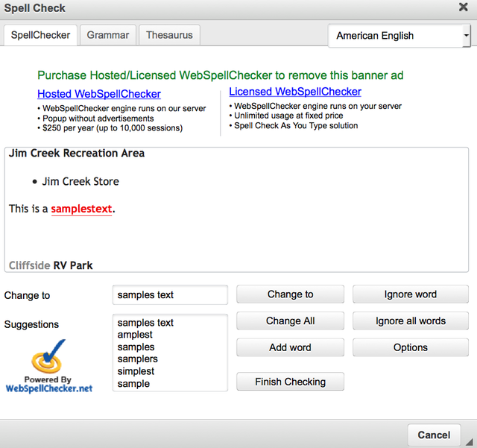This screenshot has height=448, width=477.
Task: Select the suggestion 'amplest'
Action: pos(135,335)
